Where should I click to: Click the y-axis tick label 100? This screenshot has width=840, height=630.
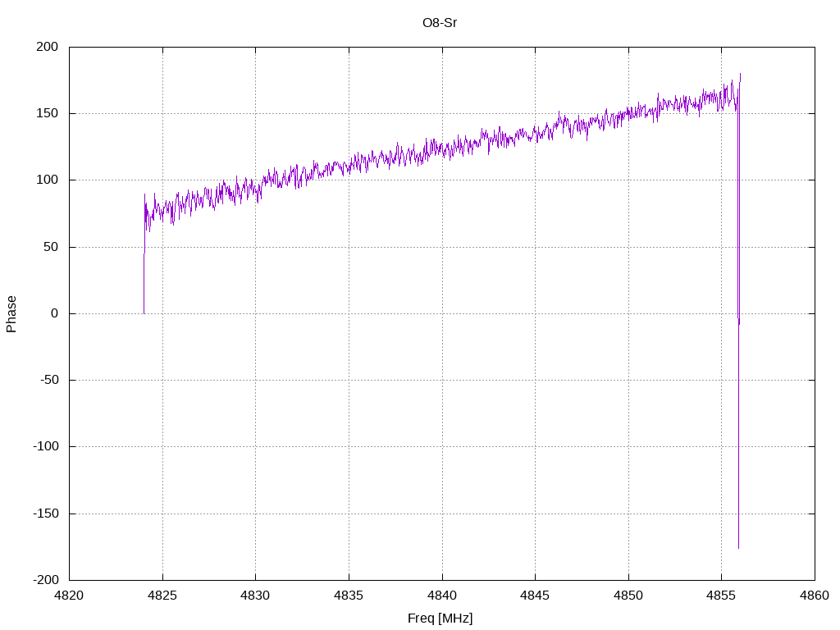point(47,180)
